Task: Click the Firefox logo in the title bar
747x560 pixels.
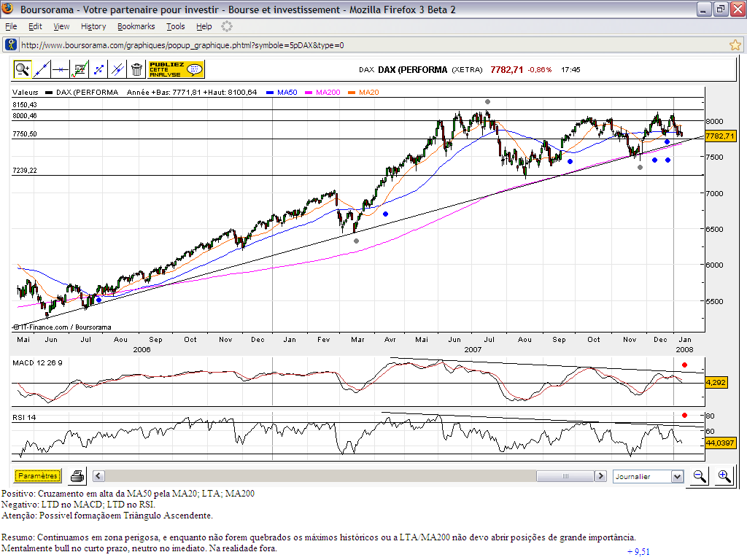Action: click(8, 9)
